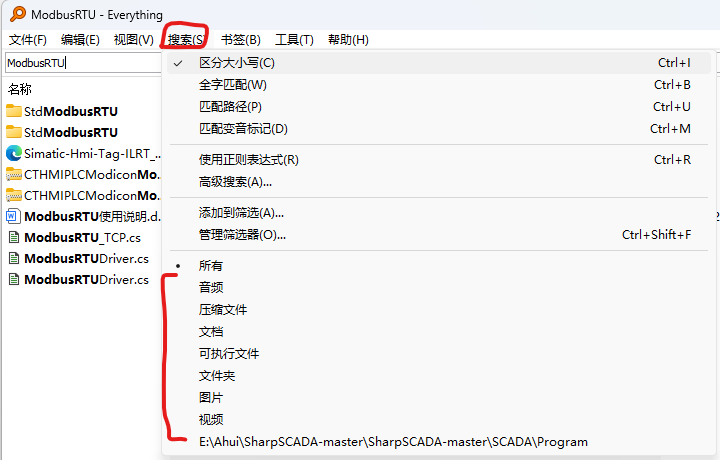This screenshot has width=720, height=460.
Task: Enable 全字匹配(W) whole word option
Action: point(439,85)
